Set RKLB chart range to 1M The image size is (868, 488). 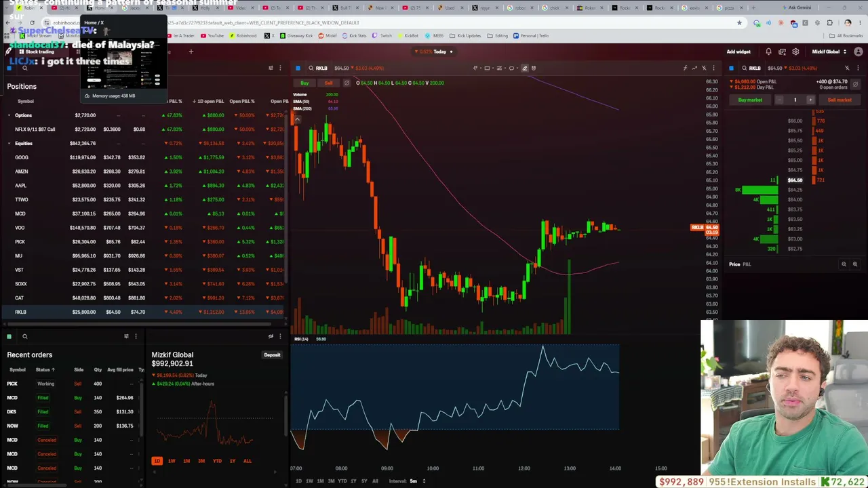click(320, 481)
